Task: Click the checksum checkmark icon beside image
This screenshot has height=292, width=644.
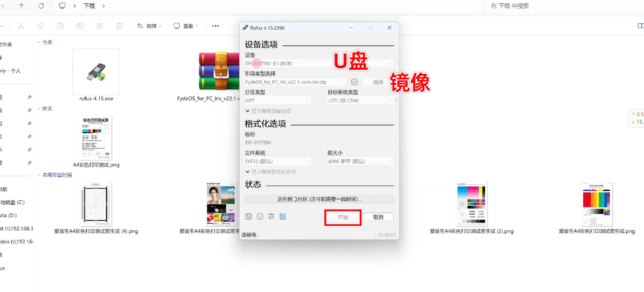Action: [354, 82]
